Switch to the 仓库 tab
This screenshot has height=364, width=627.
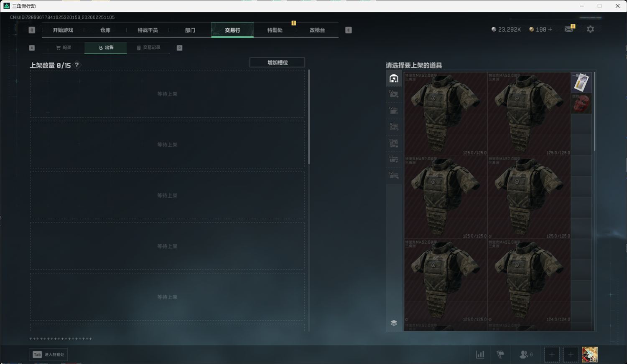click(105, 30)
